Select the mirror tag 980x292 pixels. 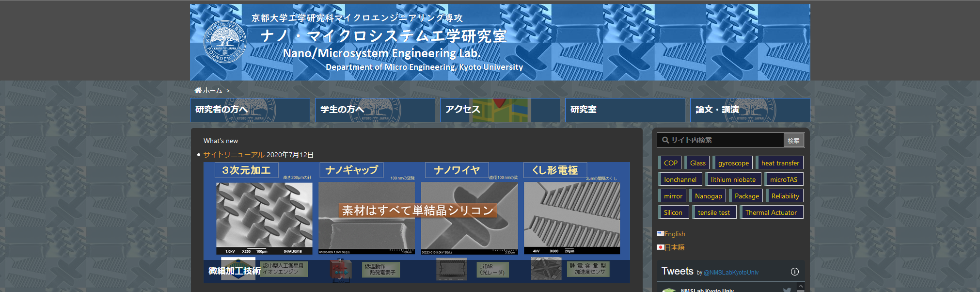click(x=673, y=196)
